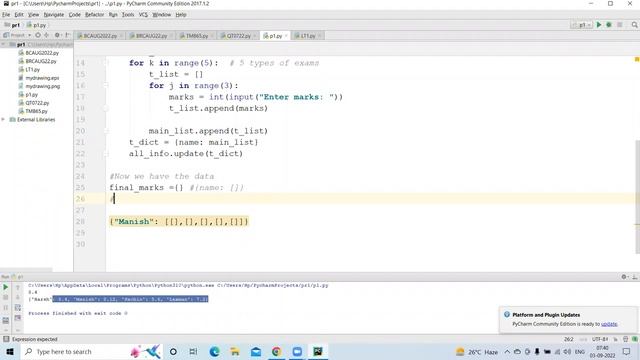Click line number 26 in the gutter
Screen dimensions: 640x360
click(x=80, y=199)
